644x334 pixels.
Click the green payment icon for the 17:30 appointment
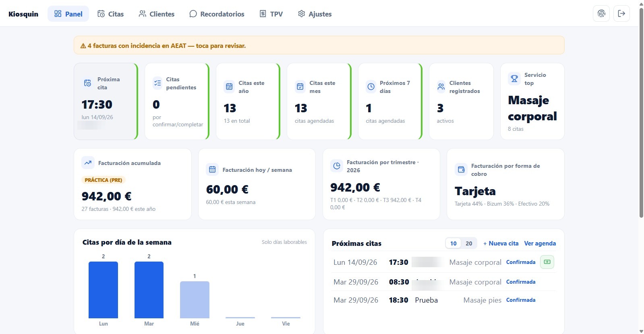tap(547, 262)
